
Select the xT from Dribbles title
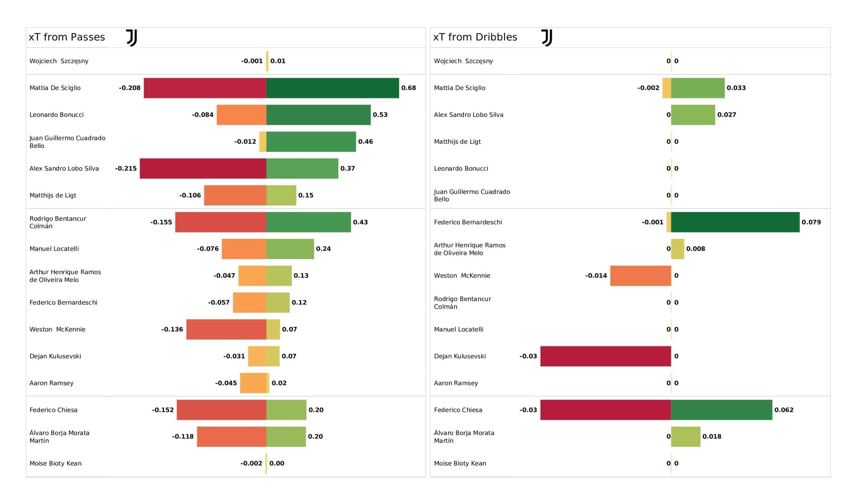[x=475, y=37]
